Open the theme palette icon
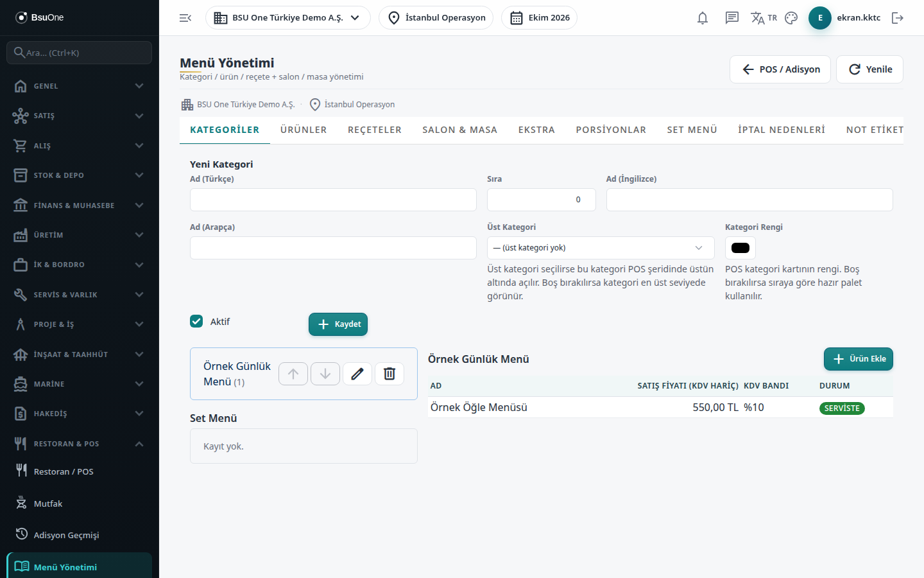This screenshot has width=924, height=578. point(791,18)
